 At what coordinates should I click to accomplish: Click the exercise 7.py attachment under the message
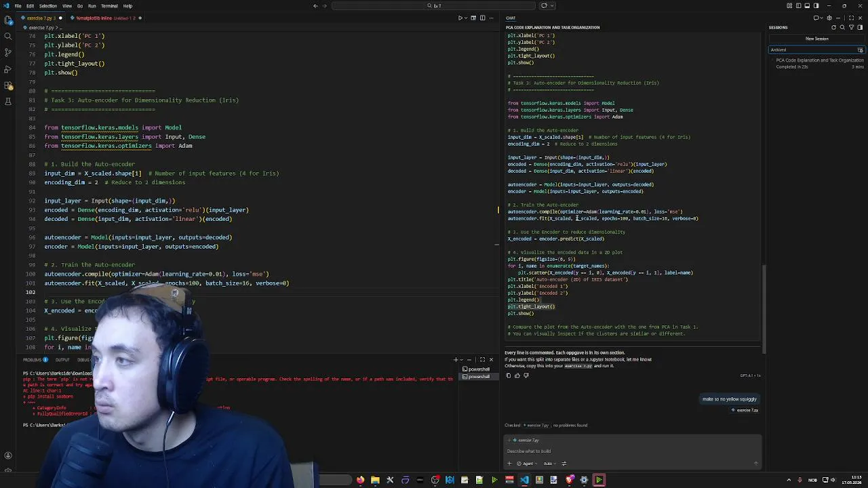(745, 410)
